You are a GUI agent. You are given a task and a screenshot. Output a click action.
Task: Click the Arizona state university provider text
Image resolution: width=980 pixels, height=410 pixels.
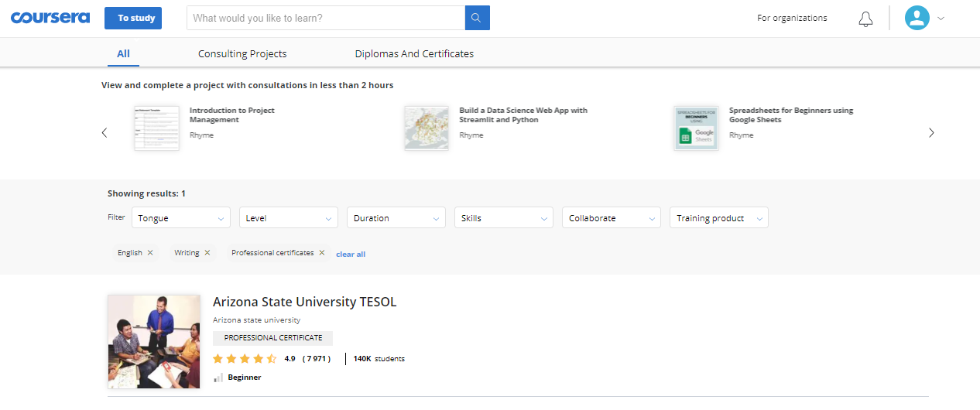click(257, 319)
